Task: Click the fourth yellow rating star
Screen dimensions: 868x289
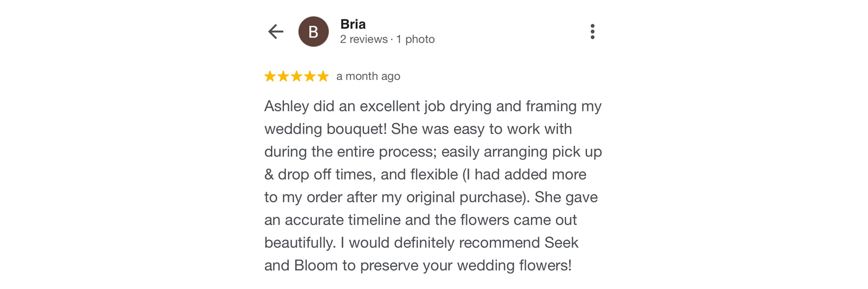Action: pyautogui.click(x=310, y=76)
